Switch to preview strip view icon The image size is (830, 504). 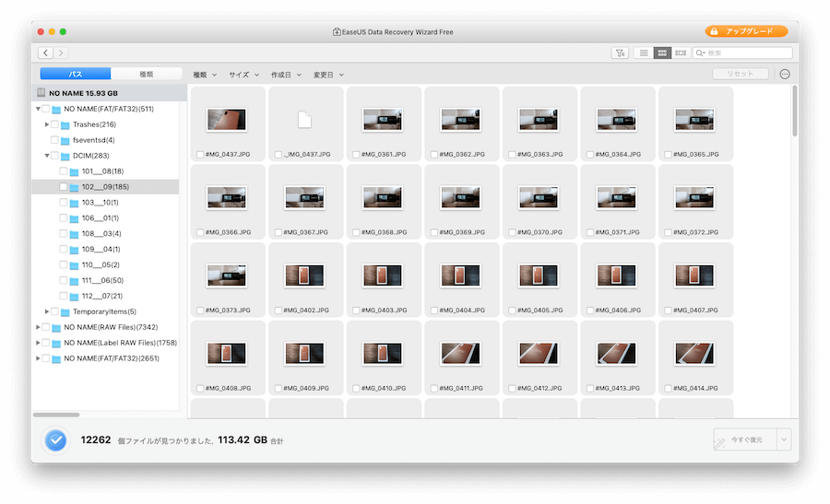[x=681, y=53]
